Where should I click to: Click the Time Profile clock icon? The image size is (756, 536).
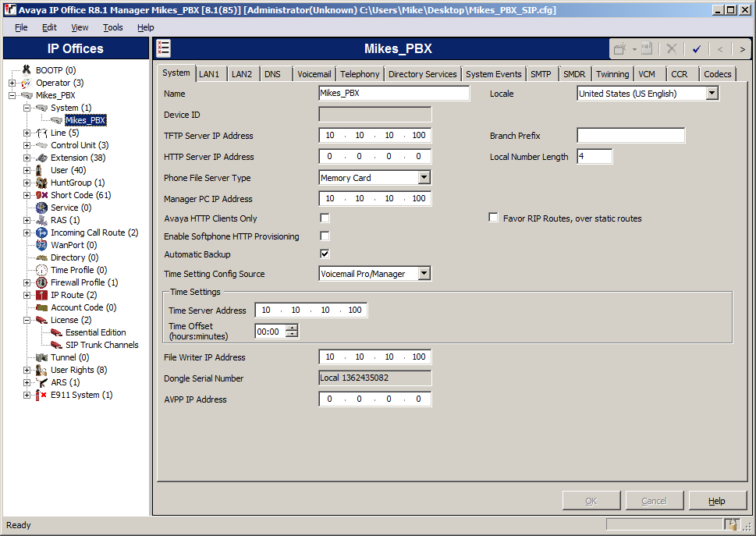[42, 271]
